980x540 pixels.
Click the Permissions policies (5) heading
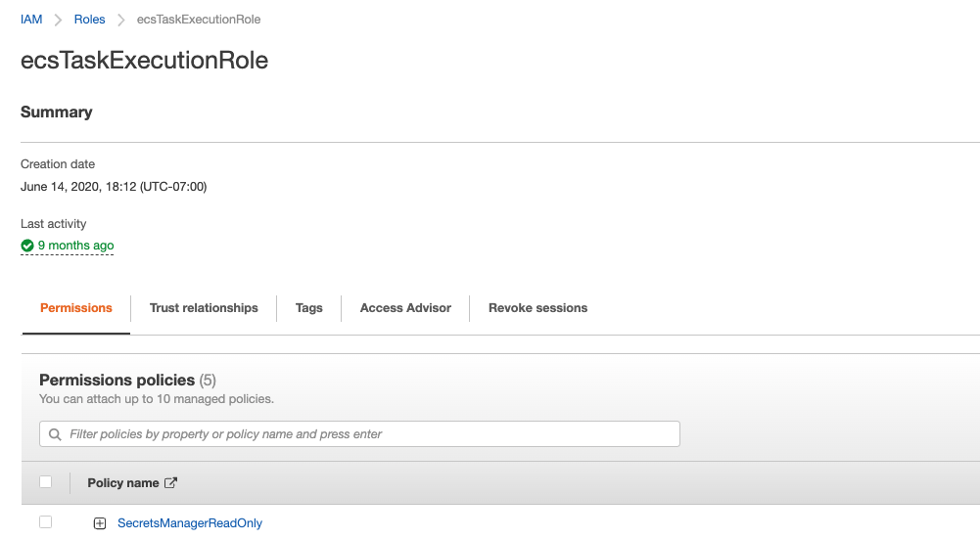[127, 381]
